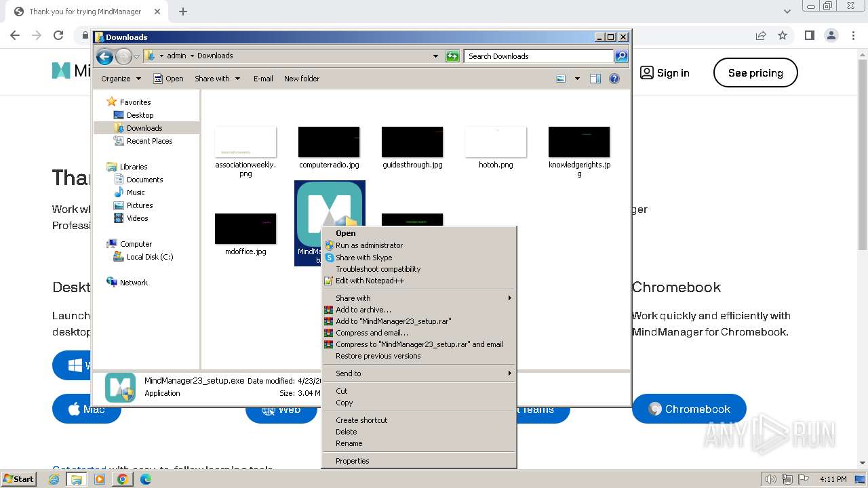The height and width of the screenshot is (488, 868).
Task: Select Desktop in Favorites
Action: (140, 115)
